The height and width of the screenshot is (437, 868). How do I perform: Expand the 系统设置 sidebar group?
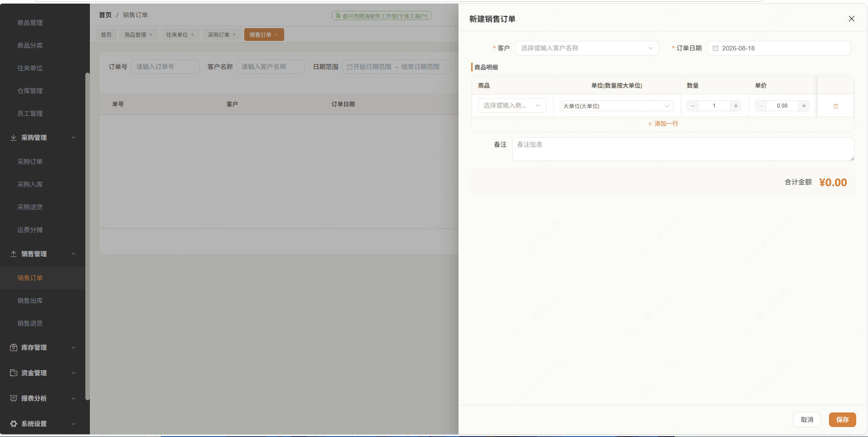coord(43,424)
